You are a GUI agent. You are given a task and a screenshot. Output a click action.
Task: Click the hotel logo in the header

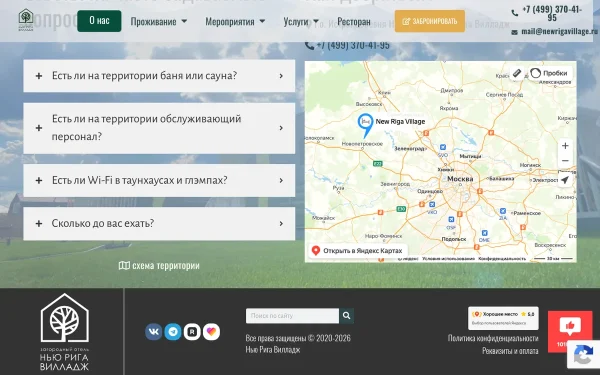26,20
